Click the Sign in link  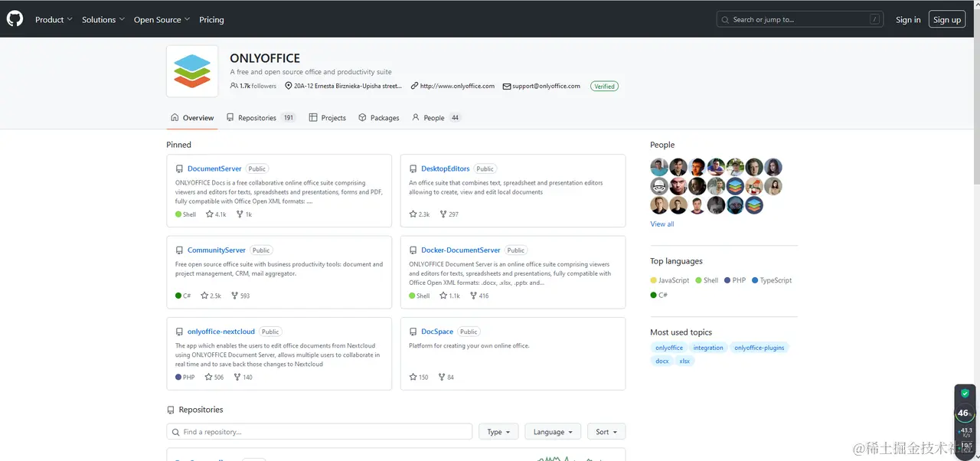pos(908,20)
